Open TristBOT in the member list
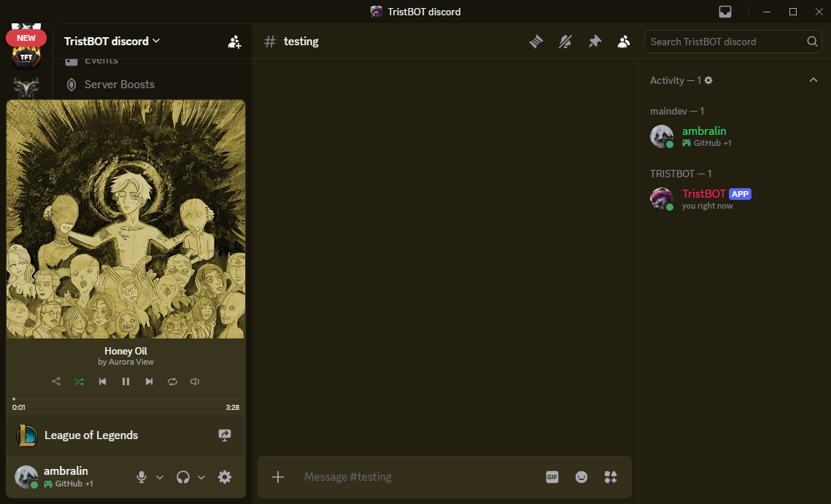831x504 pixels. [734, 198]
